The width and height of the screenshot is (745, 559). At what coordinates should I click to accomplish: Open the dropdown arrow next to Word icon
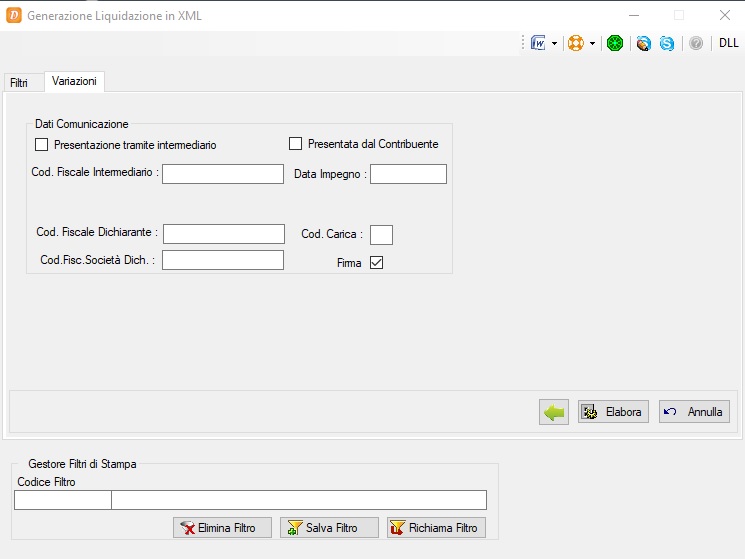click(554, 44)
